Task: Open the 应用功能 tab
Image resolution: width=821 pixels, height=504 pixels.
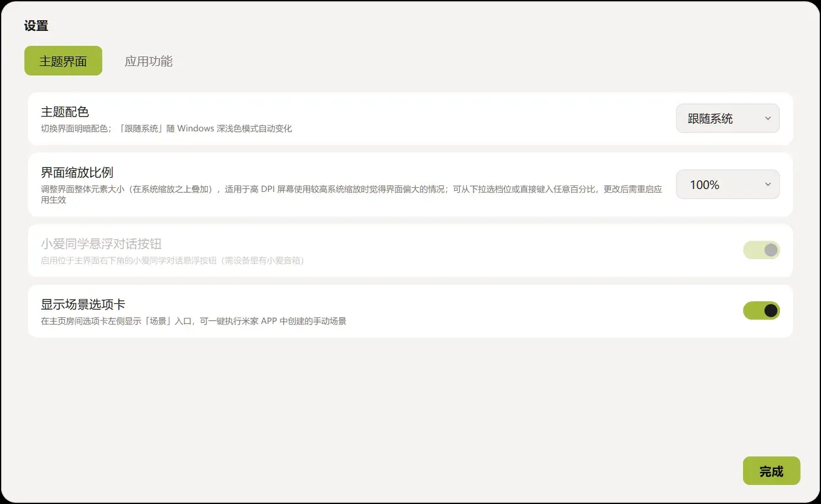Action: tap(149, 61)
